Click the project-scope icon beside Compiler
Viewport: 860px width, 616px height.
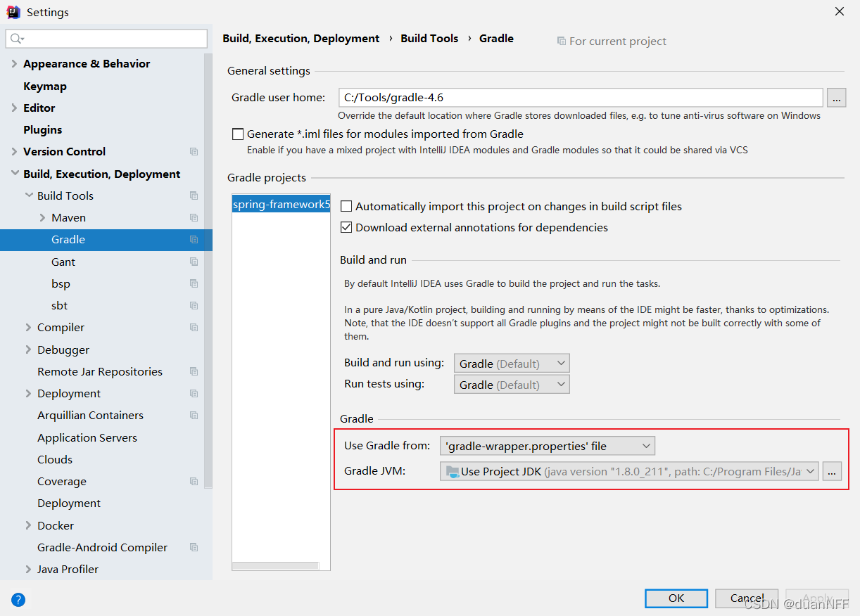tap(194, 328)
